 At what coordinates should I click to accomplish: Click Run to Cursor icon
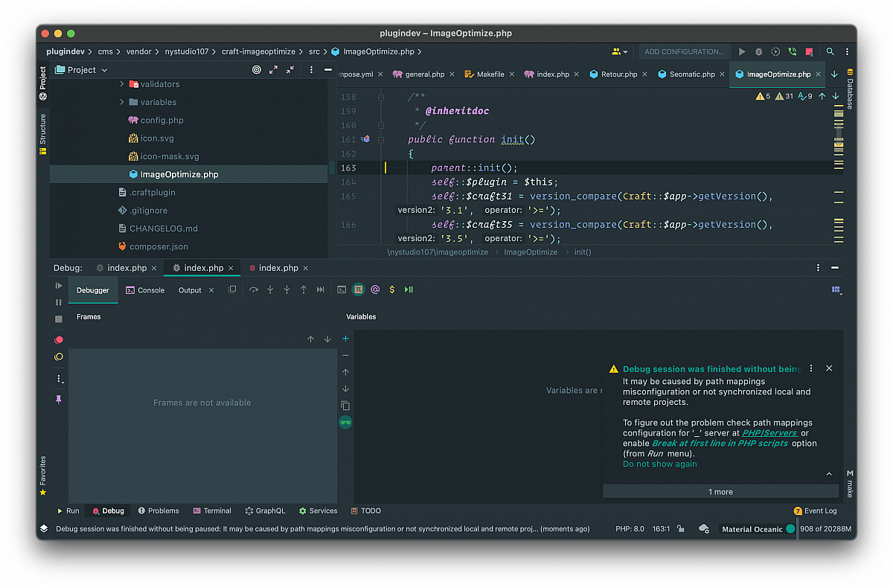point(321,290)
